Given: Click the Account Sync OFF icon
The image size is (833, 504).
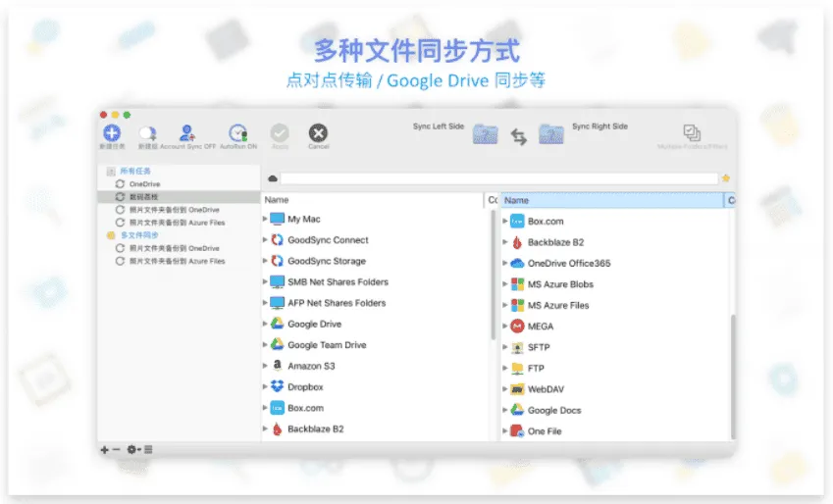Looking at the screenshot, I should click(186, 132).
